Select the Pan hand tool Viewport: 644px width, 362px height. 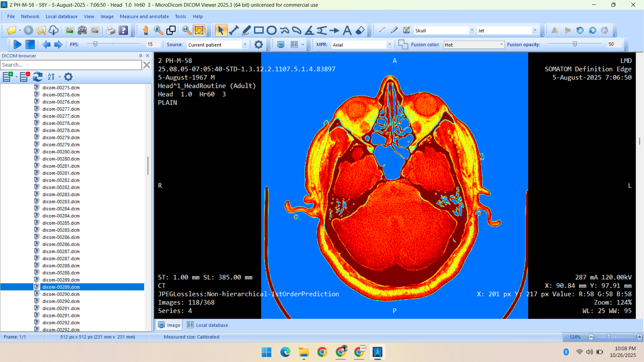pyautogui.click(x=146, y=31)
